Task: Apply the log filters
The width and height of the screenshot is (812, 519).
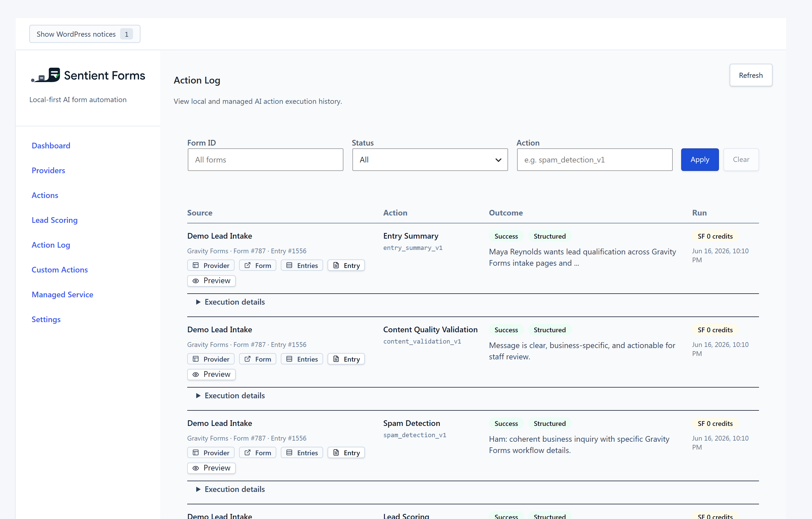Action: tap(700, 160)
